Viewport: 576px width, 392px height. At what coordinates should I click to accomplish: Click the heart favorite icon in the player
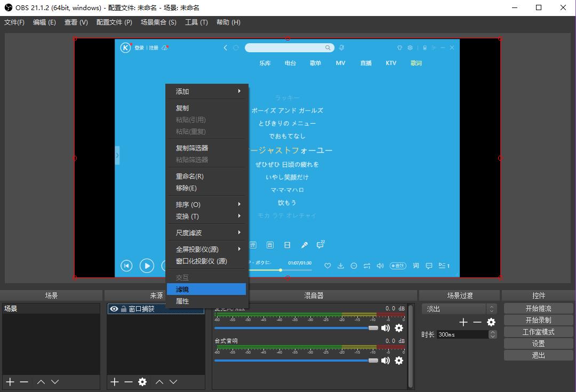click(x=327, y=265)
